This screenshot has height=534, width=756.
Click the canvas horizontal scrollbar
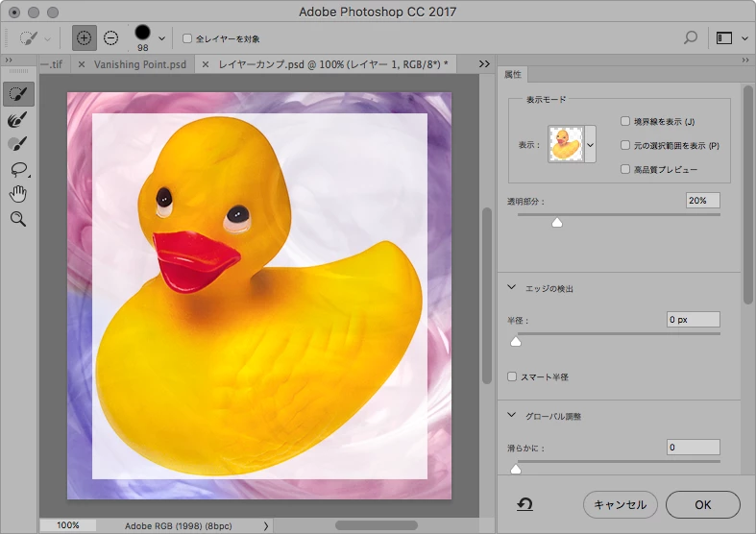click(376, 525)
